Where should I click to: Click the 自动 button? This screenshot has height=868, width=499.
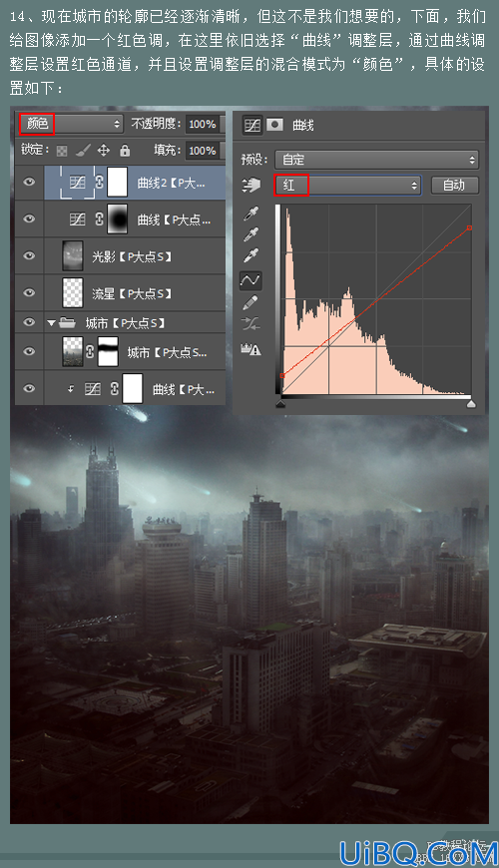tap(454, 185)
